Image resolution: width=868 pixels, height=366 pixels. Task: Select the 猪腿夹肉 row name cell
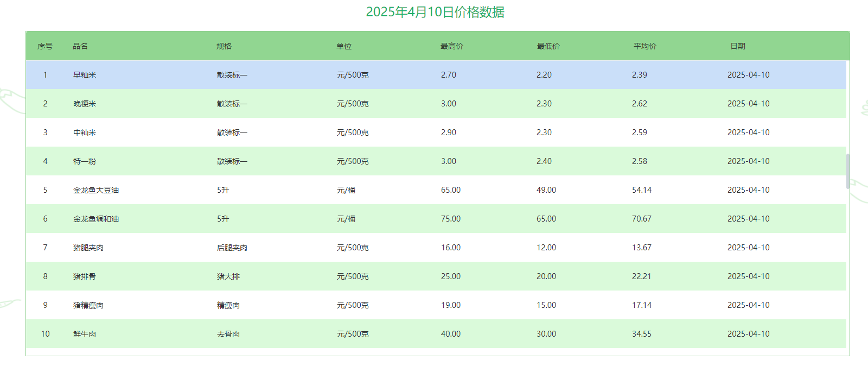[x=88, y=248]
